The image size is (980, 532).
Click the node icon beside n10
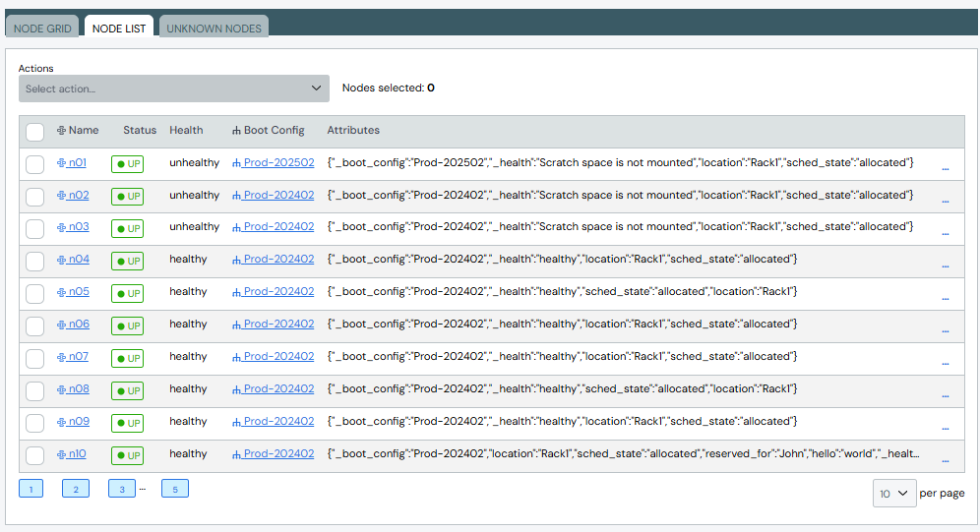click(x=61, y=454)
